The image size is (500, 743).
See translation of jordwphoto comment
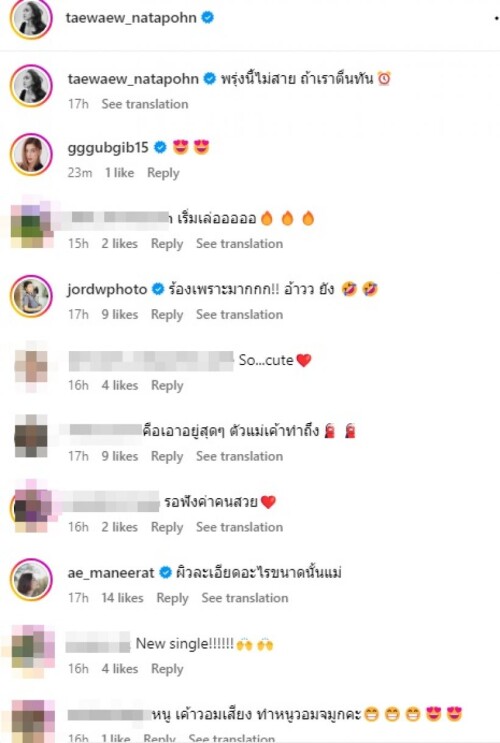click(x=239, y=315)
